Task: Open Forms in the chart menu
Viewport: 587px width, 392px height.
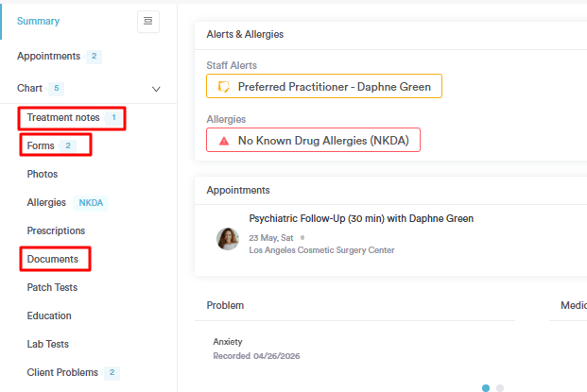Action: point(41,145)
